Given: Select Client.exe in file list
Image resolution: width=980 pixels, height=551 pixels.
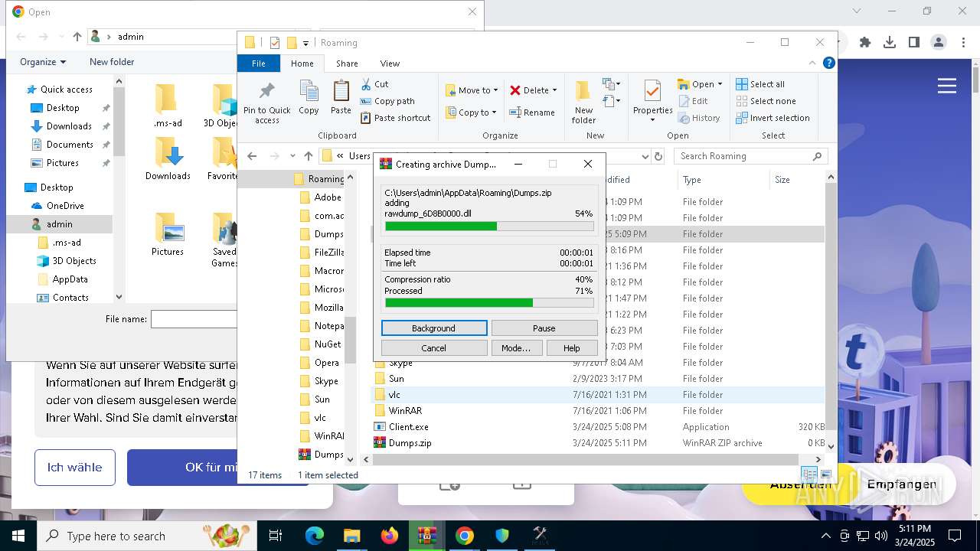Looking at the screenshot, I should [408, 427].
